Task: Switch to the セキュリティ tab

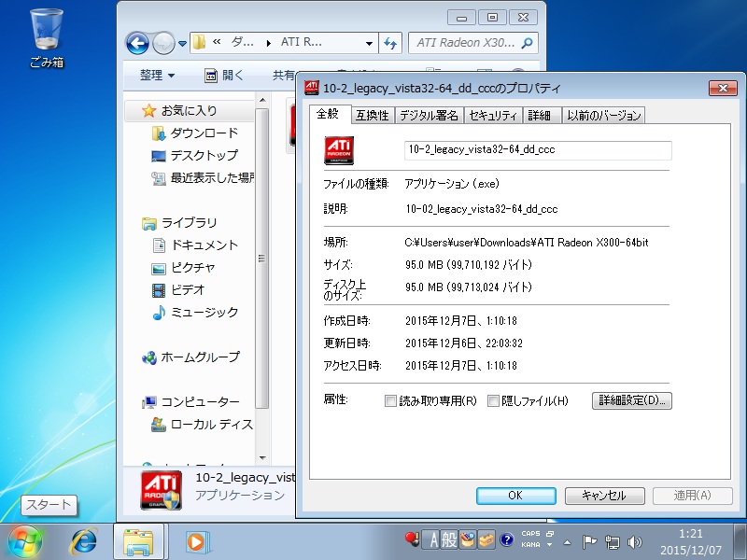Action: coord(493,115)
